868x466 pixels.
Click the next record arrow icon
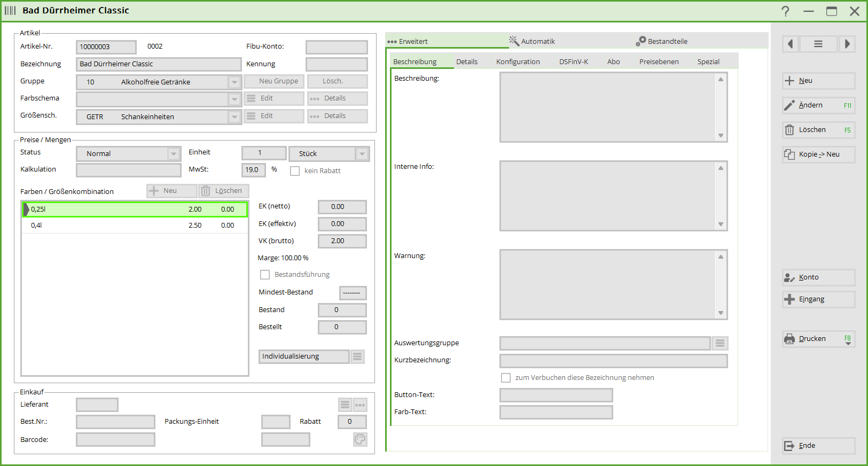pyautogui.click(x=847, y=44)
